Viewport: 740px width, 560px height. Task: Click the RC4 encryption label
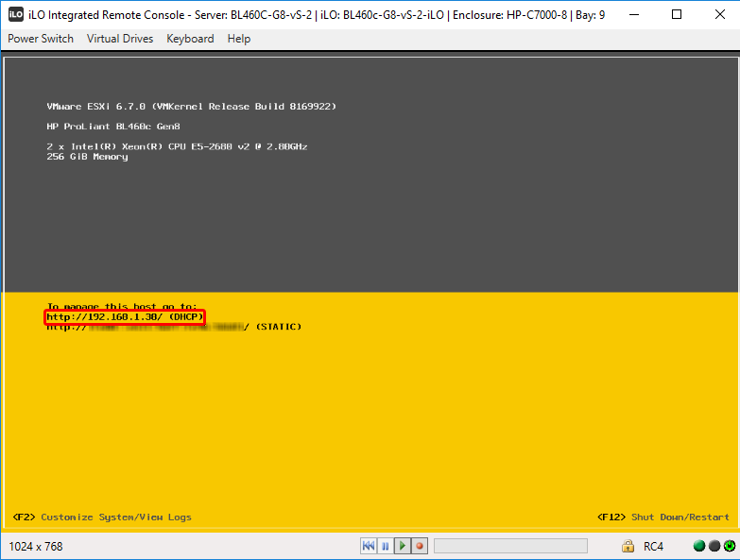[x=654, y=547]
